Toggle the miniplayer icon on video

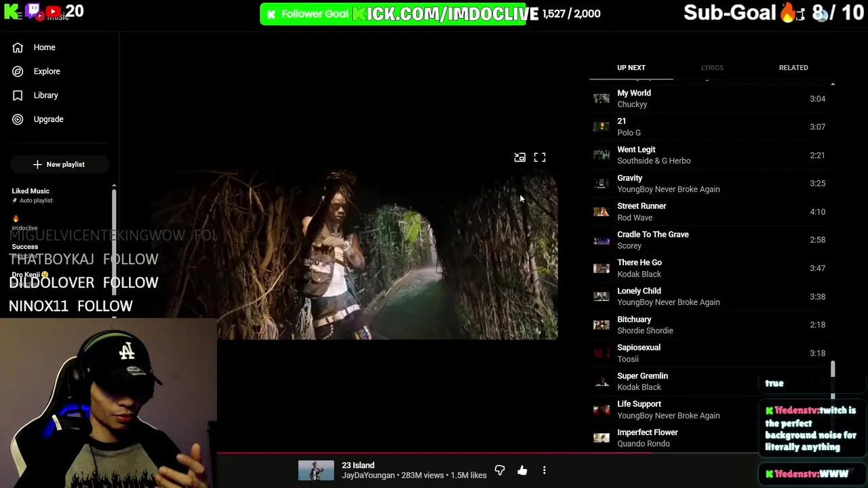pyautogui.click(x=519, y=157)
